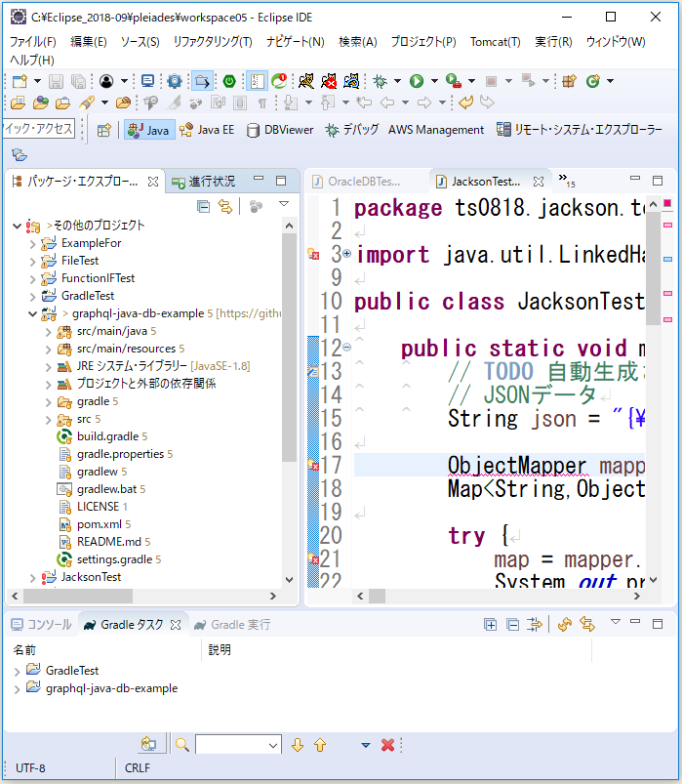Toggle the highlighted document toolbar button
This screenshot has height=784, width=682.
point(257,81)
